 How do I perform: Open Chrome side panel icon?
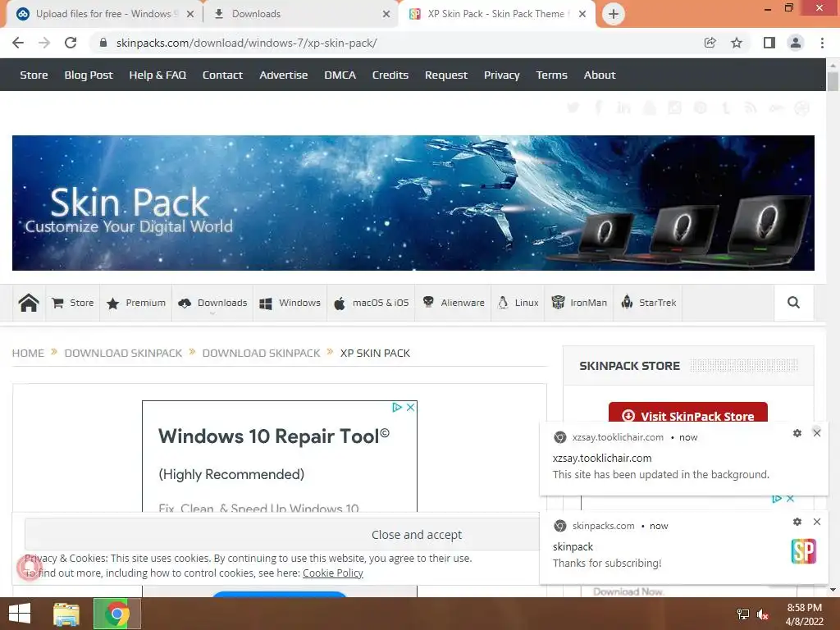[x=769, y=43]
